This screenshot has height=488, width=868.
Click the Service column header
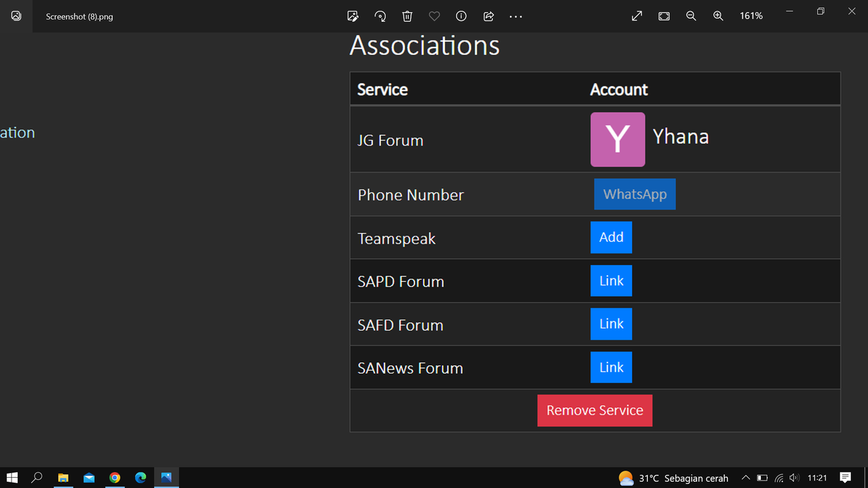pos(382,89)
